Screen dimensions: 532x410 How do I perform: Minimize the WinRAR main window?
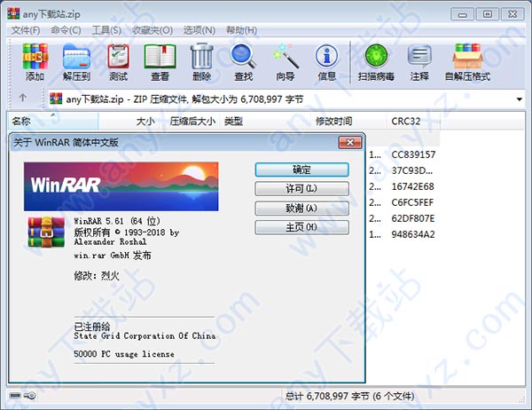(462, 14)
